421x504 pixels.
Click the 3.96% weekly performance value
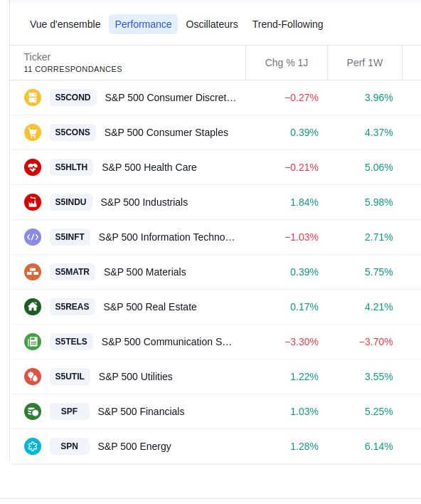point(378,98)
